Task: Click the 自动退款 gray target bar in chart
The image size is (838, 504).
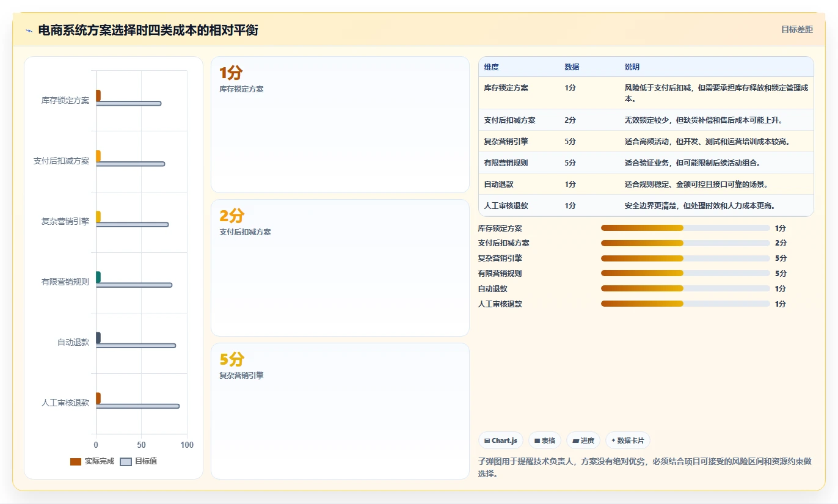Action: coord(136,345)
